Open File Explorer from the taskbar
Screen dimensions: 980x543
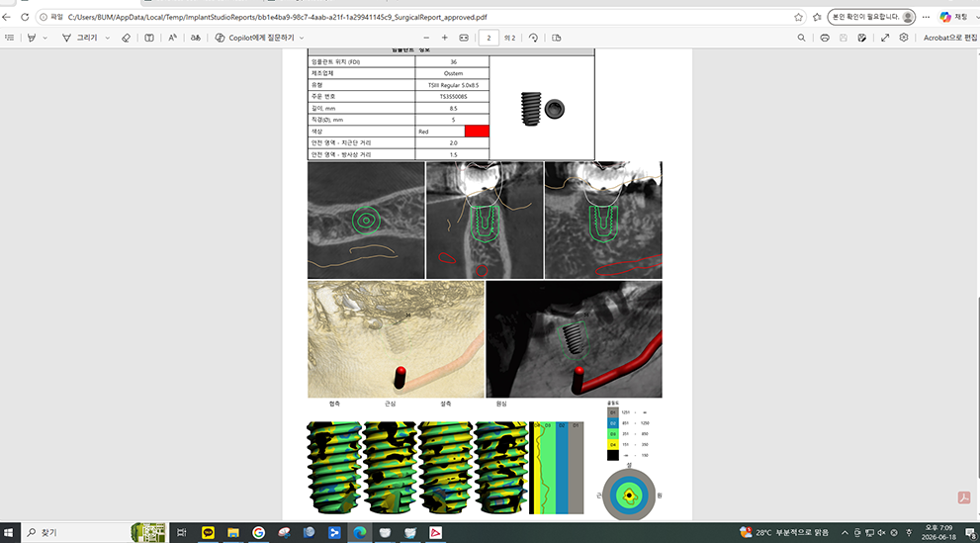point(233,532)
